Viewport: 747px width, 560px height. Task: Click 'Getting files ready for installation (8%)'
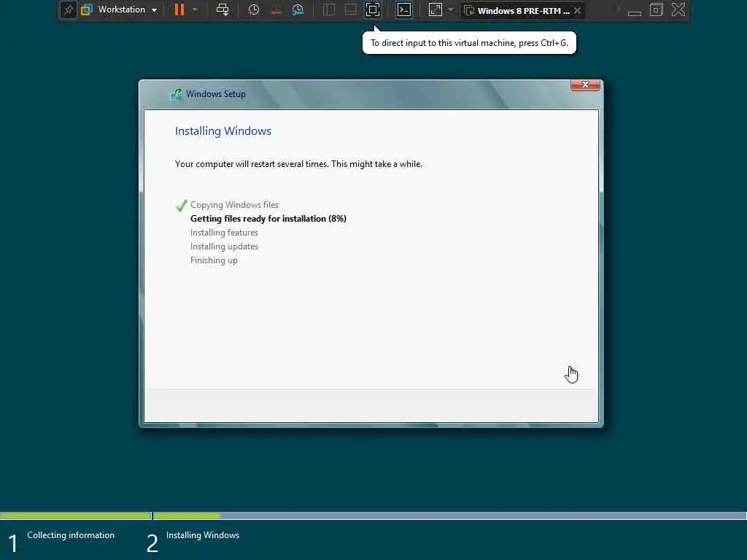coord(268,219)
